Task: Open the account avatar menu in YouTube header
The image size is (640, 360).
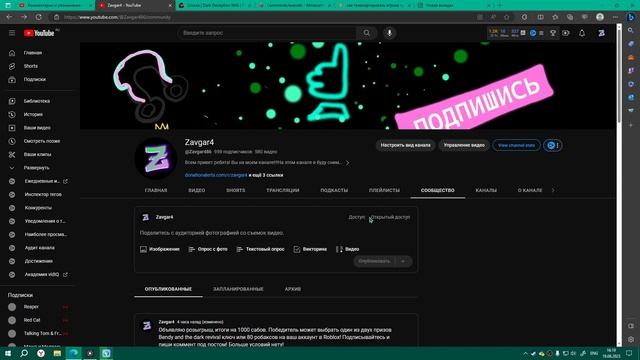Action: pyautogui.click(x=602, y=33)
